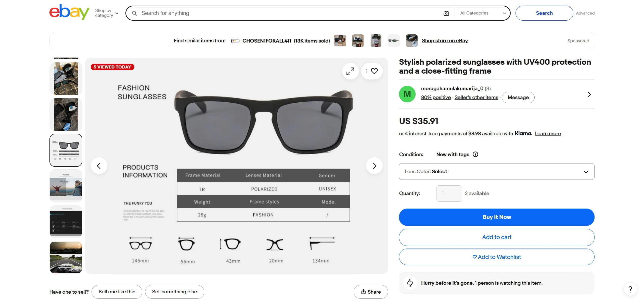
Task: View 80% positive feedback
Action: coord(436,97)
